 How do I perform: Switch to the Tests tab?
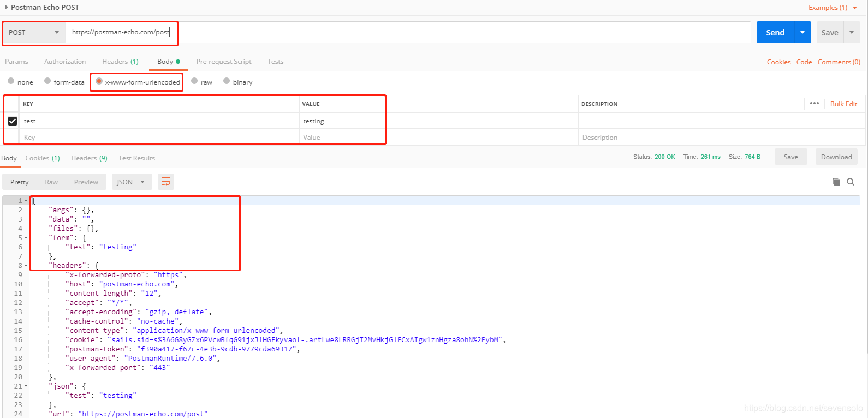[276, 62]
